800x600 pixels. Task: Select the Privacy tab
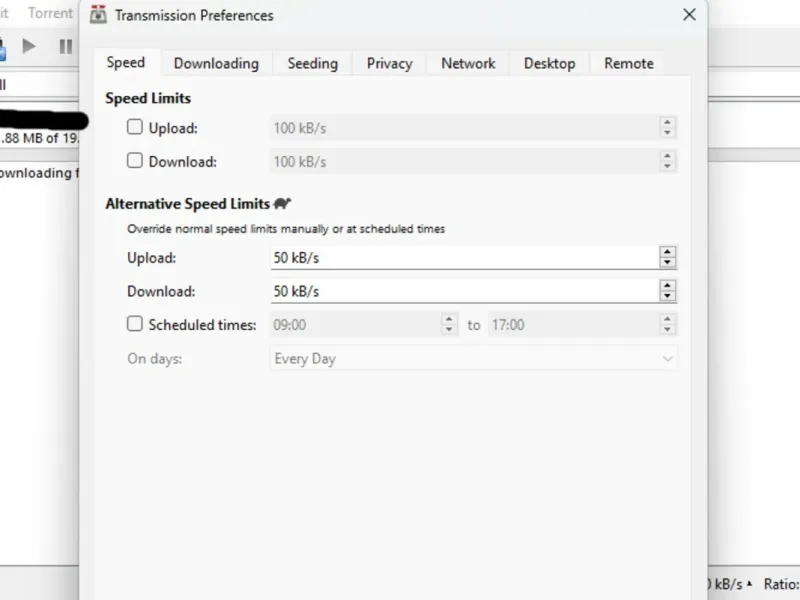tap(389, 63)
